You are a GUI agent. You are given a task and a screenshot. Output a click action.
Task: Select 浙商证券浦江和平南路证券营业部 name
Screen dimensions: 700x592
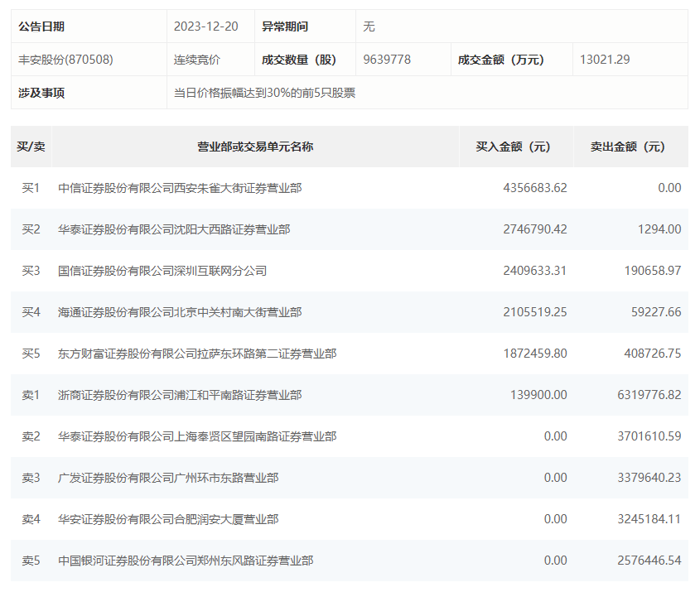[180, 395]
